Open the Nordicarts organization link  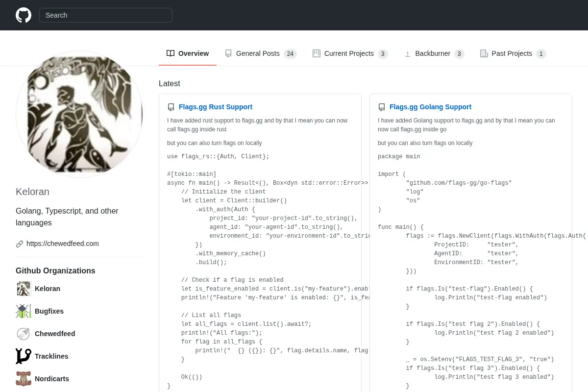click(x=52, y=379)
